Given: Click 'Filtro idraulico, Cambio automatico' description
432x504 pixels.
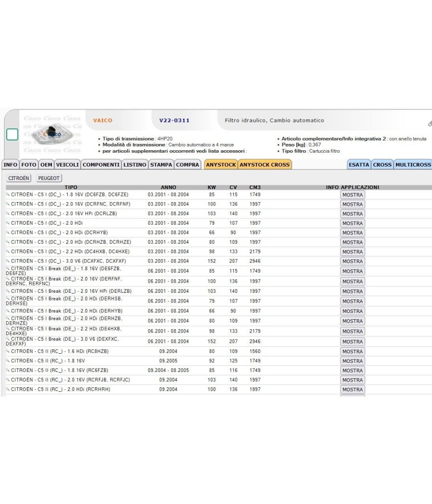Looking at the screenshot, I should pos(275,120).
